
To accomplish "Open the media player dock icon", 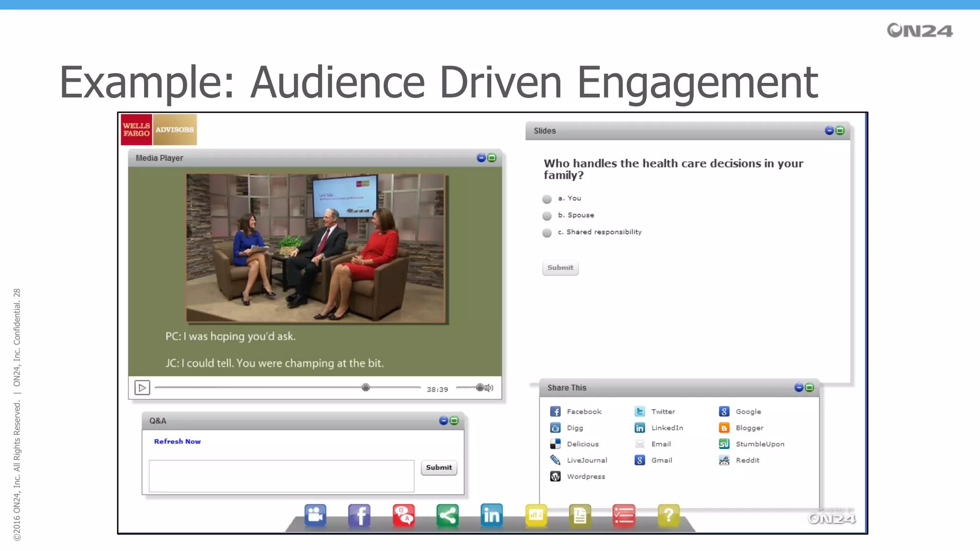I will click(x=315, y=516).
